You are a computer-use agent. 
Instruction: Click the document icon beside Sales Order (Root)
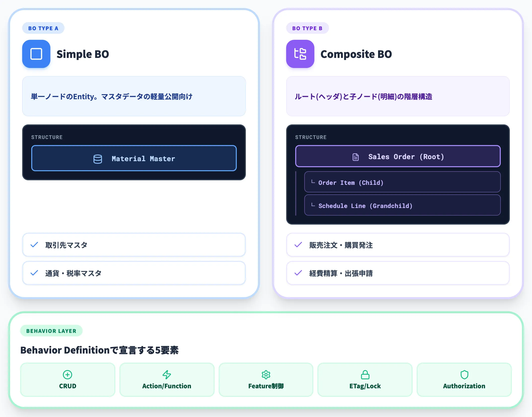[x=356, y=157]
